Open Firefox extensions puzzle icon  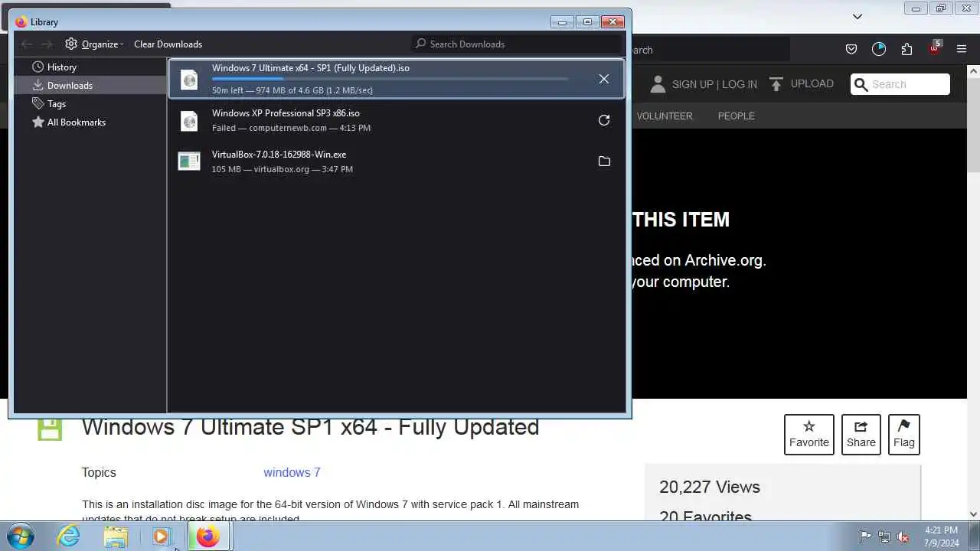click(x=906, y=50)
